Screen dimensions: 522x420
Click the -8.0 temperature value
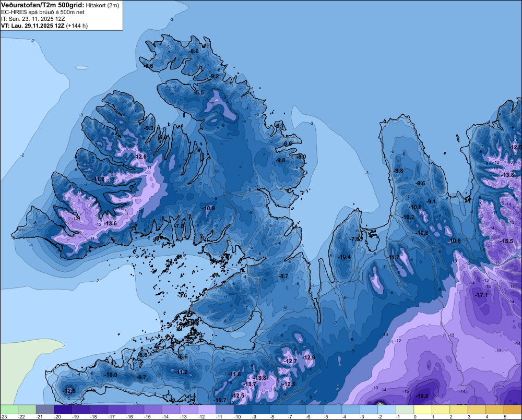coord(301,157)
